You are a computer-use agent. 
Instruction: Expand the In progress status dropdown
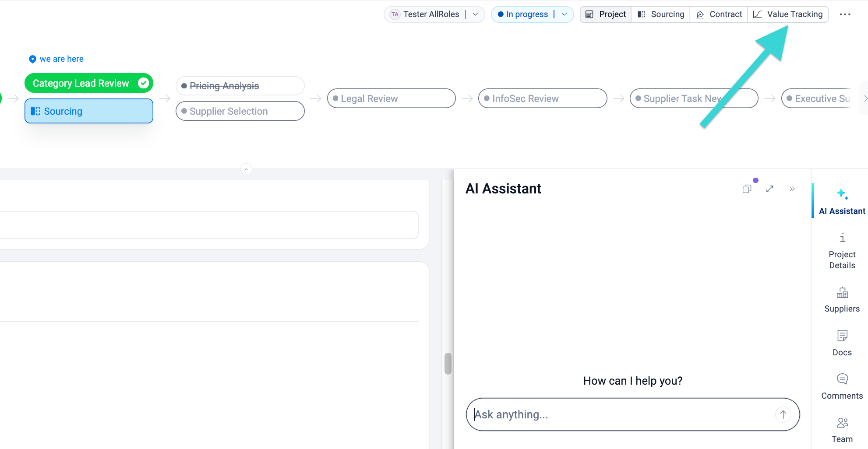(564, 14)
